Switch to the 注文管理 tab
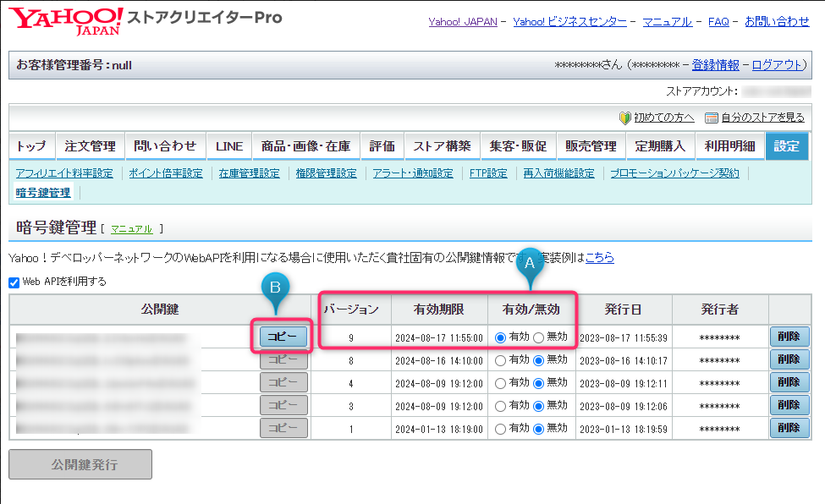Image resolution: width=825 pixels, height=504 pixels. 90,146
